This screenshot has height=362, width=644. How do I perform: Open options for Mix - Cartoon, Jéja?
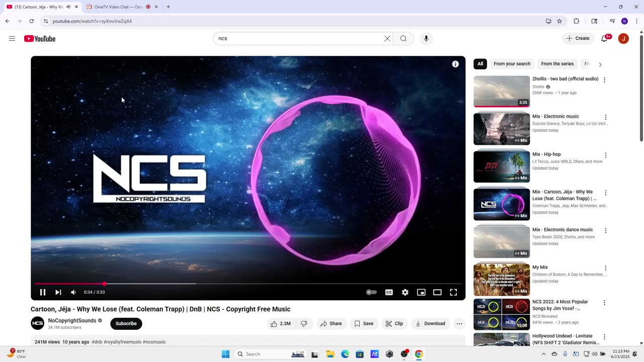(x=606, y=193)
